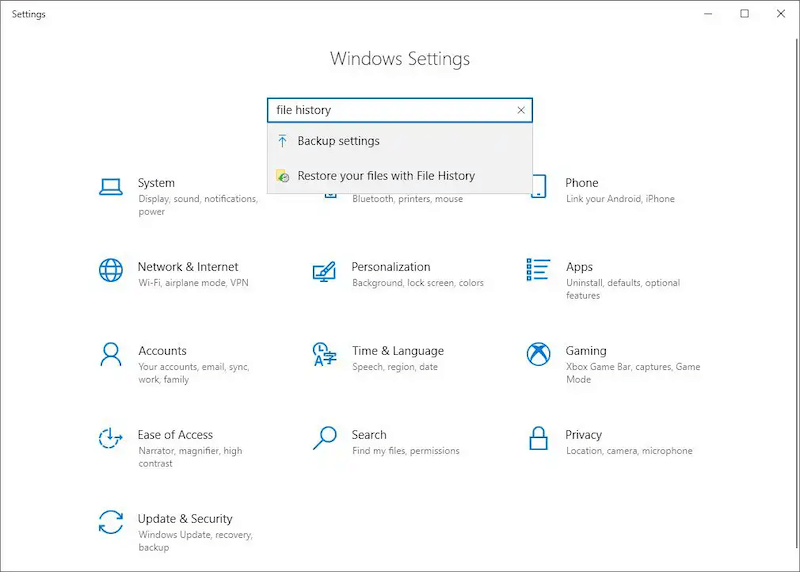Open the Search settings title
This screenshot has width=800, height=572.
pos(369,435)
